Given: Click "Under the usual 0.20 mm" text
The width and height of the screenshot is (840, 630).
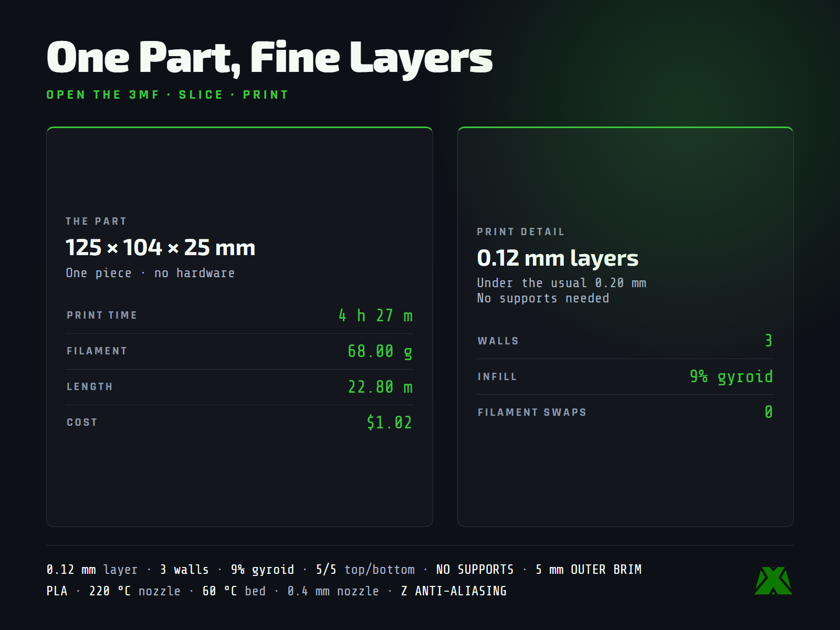Looking at the screenshot, I should (x=562, y=283).
